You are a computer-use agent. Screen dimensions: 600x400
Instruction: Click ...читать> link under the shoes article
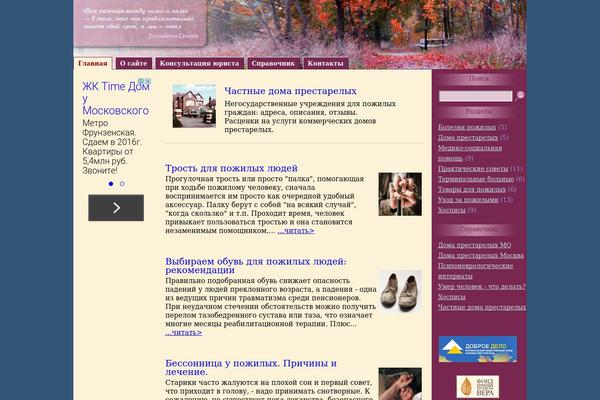184,333
